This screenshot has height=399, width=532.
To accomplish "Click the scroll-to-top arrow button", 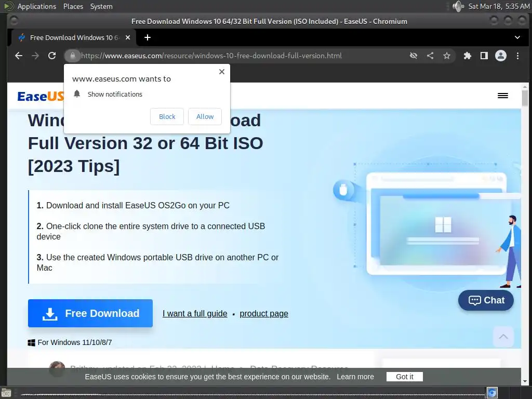I will [503, 337].
